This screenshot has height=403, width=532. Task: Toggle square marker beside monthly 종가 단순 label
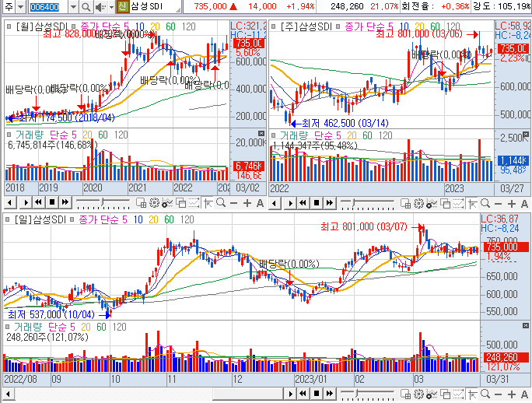(73, 26)
